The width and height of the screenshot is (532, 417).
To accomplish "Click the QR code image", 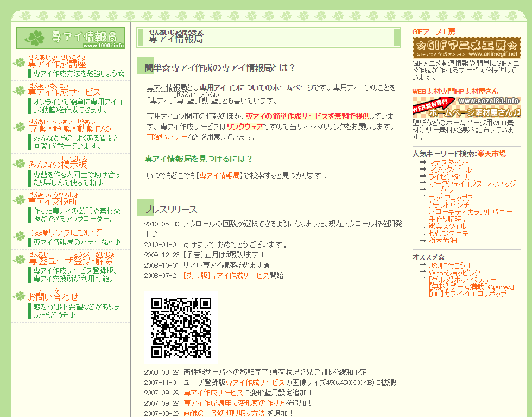I will pyautogui.click(x=181, y=327).
